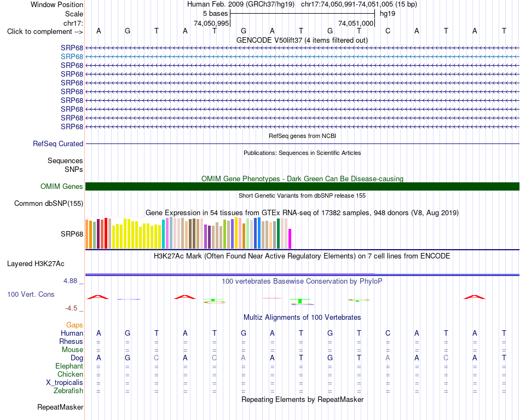Screen dimensions: 520x420
Task: Click 'Human Feb. 2009 (GRCh37/hg19)' header text
Action: [241, 4]
